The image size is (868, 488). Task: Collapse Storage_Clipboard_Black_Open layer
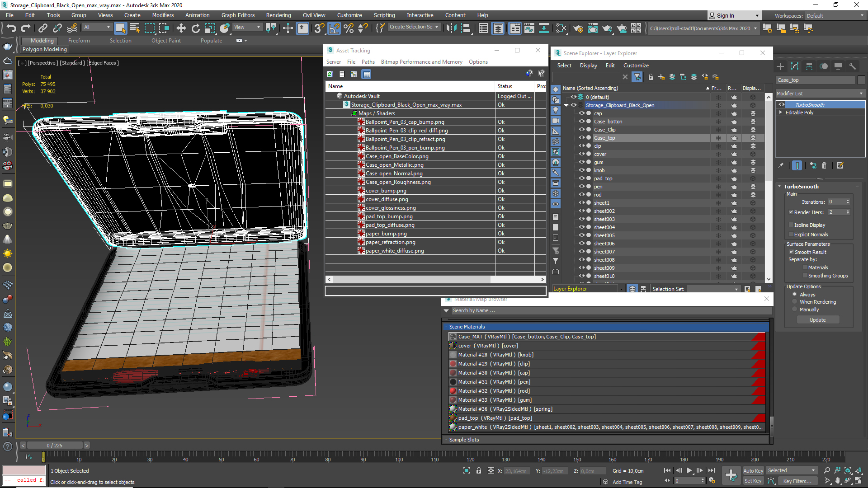(566, 105)
